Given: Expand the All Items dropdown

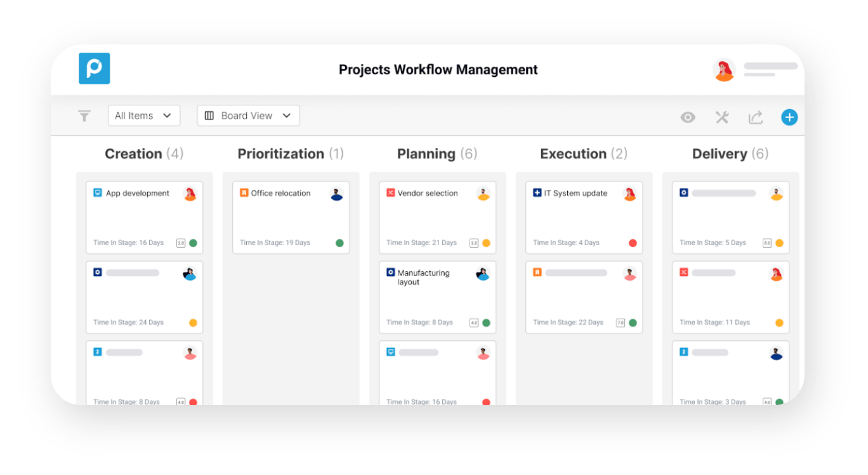Looking at the screenshot, I should pyautogui.click(x=144, y=116).
